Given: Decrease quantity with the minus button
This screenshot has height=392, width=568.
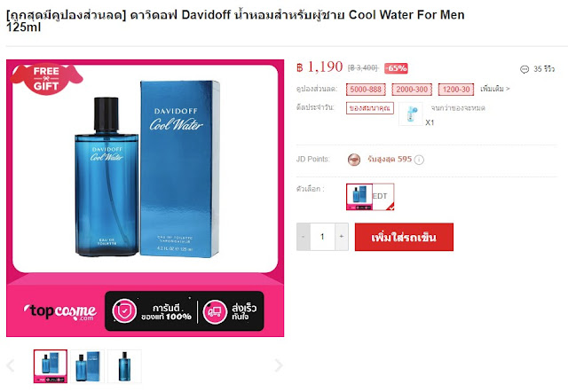Looking at the screenshot, I should click(304, 237).
